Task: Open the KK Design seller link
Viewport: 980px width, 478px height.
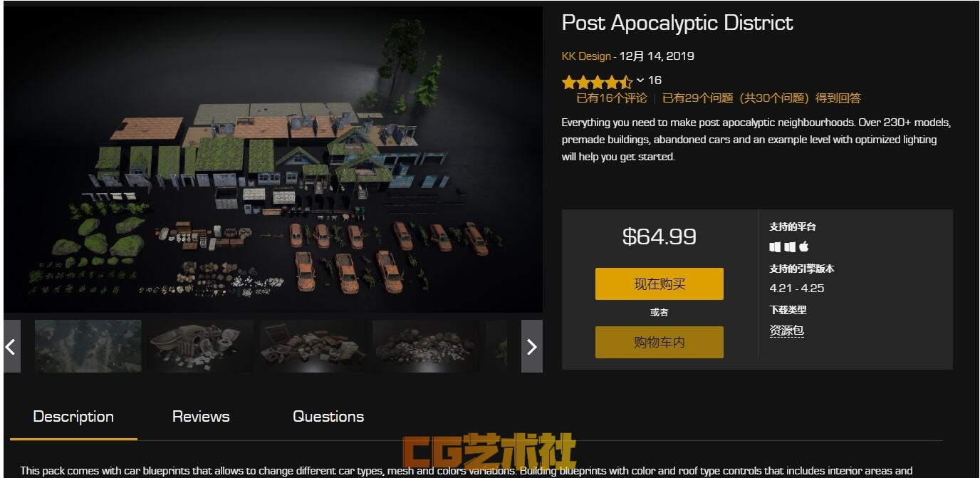Action: 586,56
